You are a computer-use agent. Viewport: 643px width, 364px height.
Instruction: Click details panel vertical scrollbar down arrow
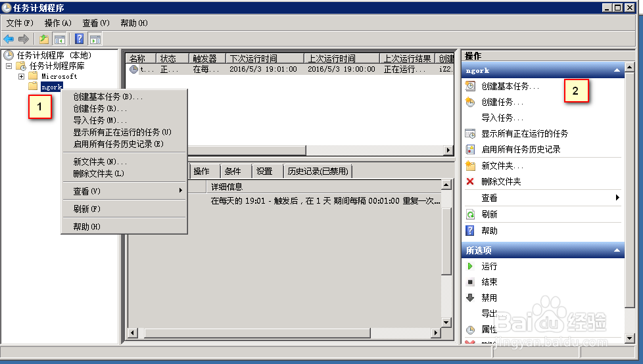[x=446, y=323]
